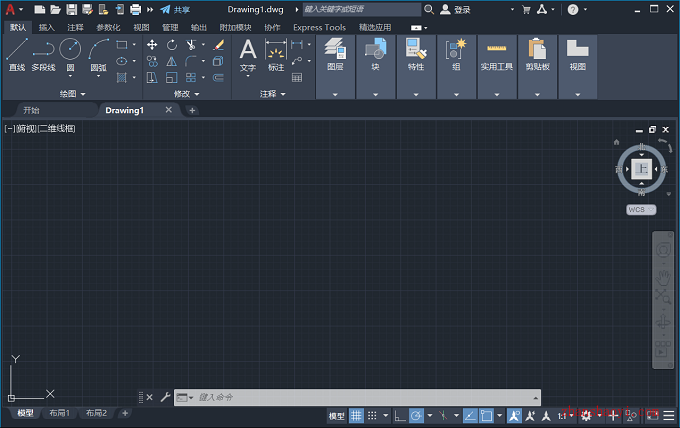This screenshot has width=680, height=428.
Task: Open the Utilities (实用工具) panel dropdown
Action: [497, 95]
